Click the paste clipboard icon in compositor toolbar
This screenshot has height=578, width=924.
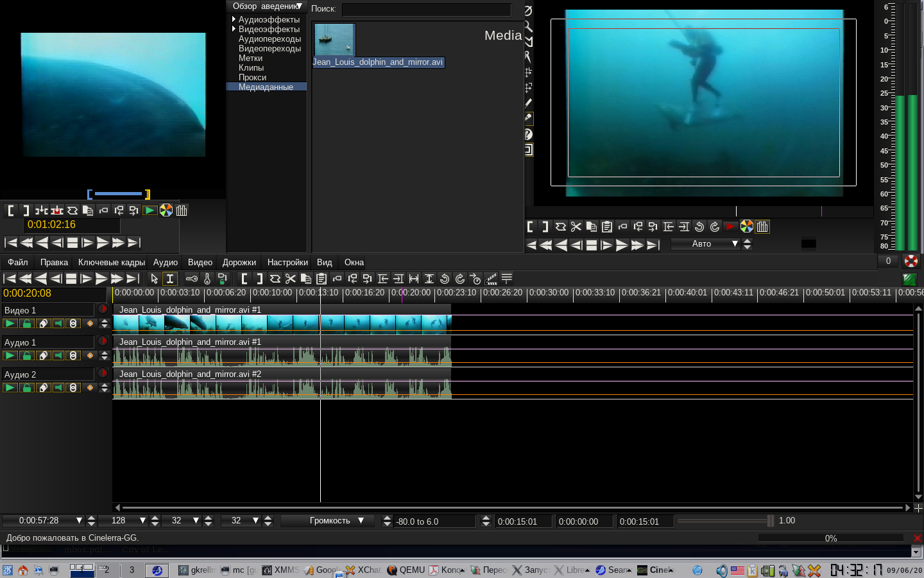(607, 227)
